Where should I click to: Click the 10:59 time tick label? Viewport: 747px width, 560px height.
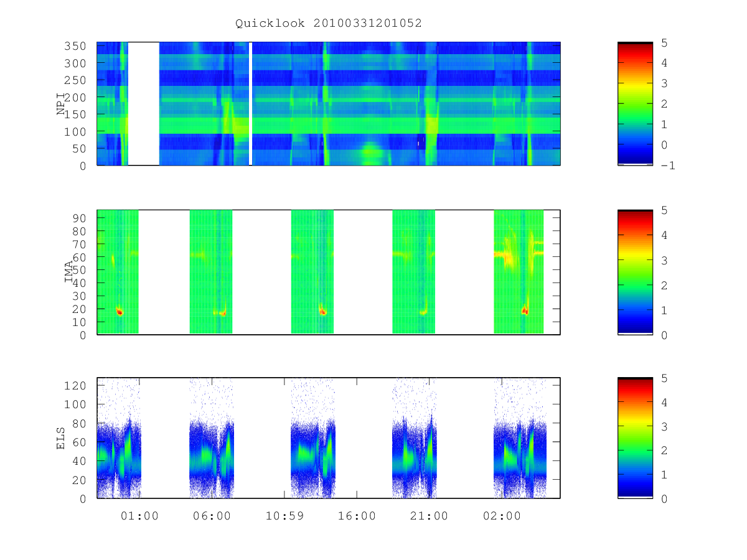(x=284, y=516)
